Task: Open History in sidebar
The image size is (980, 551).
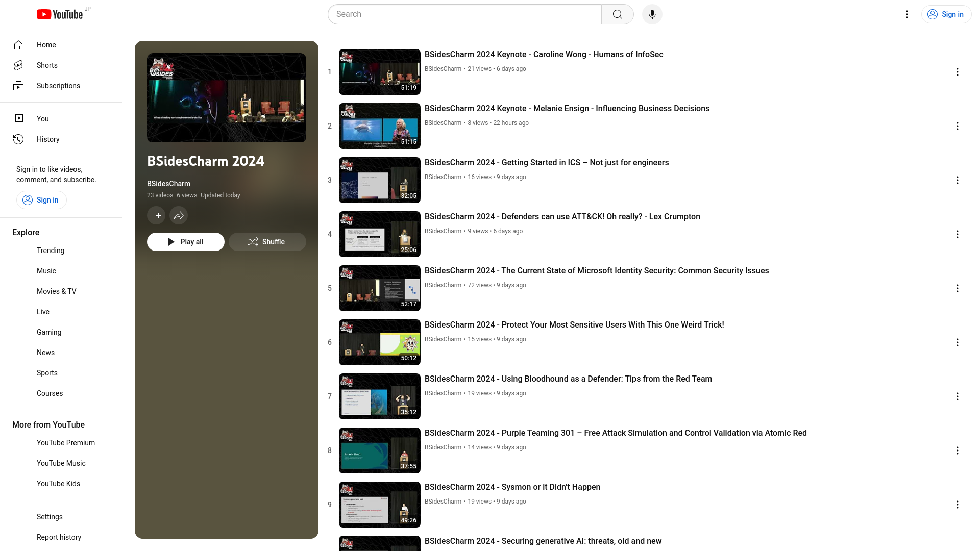Action: point(61,139)
